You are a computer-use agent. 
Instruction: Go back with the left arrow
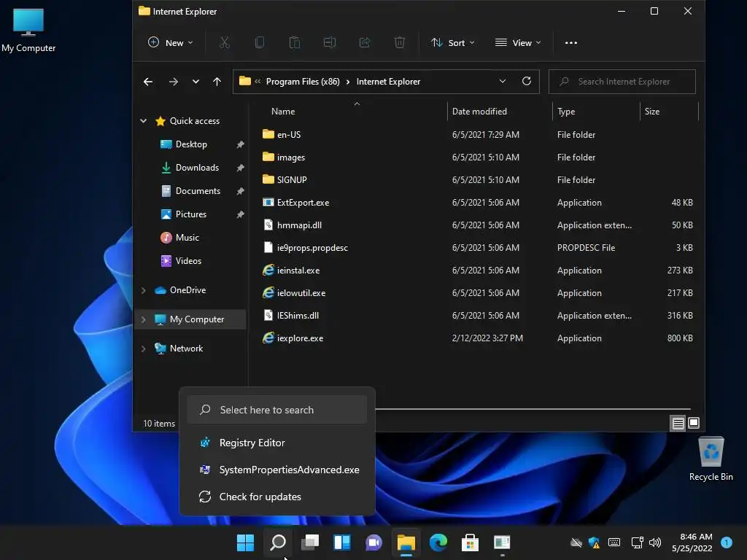click(148, 82)
